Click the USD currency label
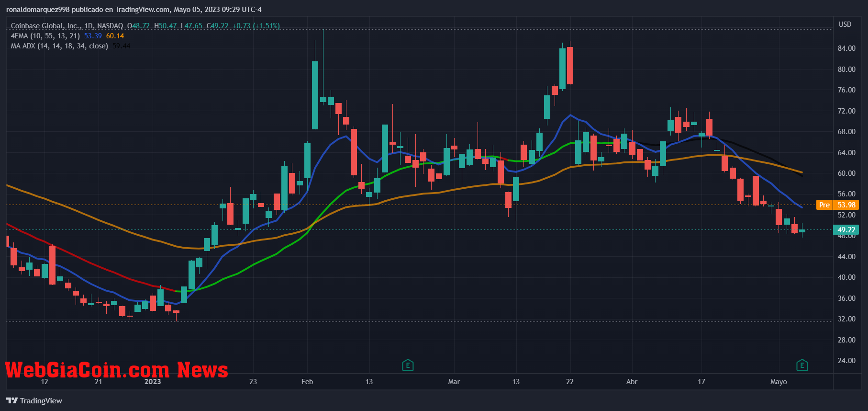Image resolution: width=868 pixels, height=411 pixels. click(845, 24)
